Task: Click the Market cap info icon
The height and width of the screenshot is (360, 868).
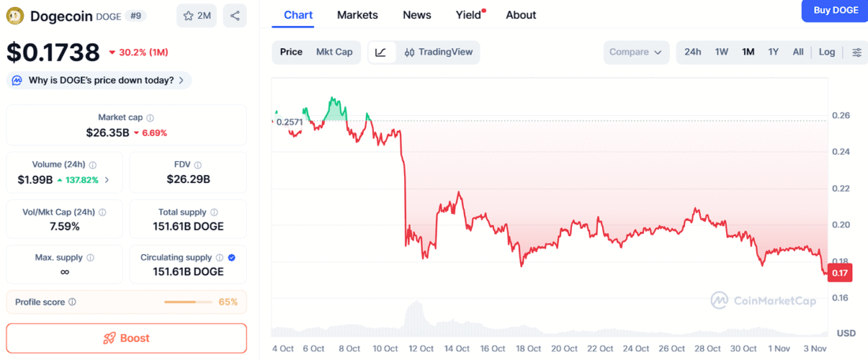Action: point(151,118)
